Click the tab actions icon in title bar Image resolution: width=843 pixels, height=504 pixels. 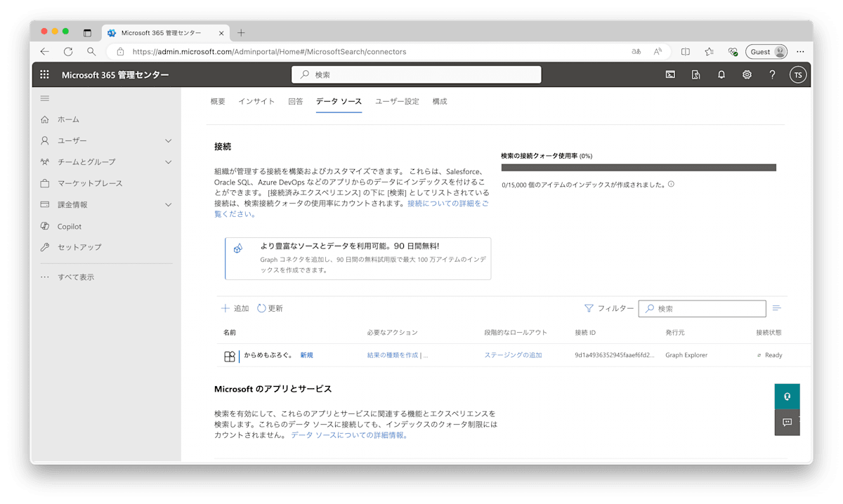coord(87,32)
